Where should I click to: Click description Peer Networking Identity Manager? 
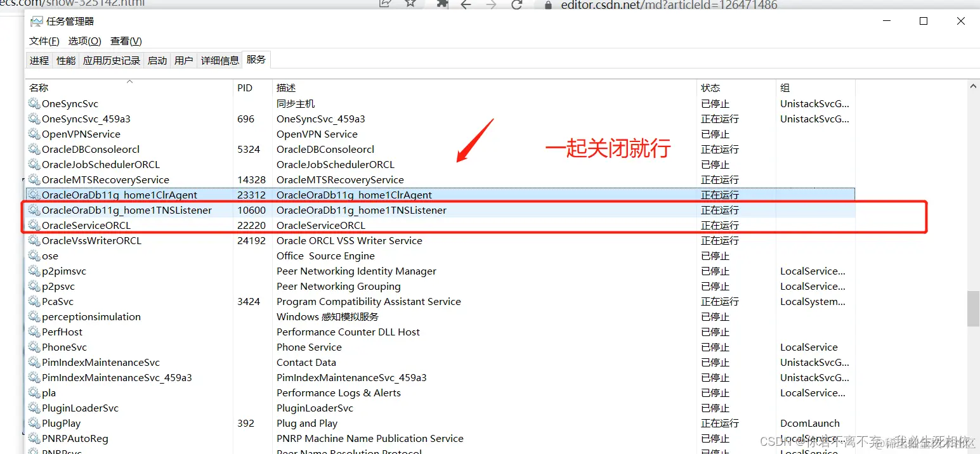(356, 271)
